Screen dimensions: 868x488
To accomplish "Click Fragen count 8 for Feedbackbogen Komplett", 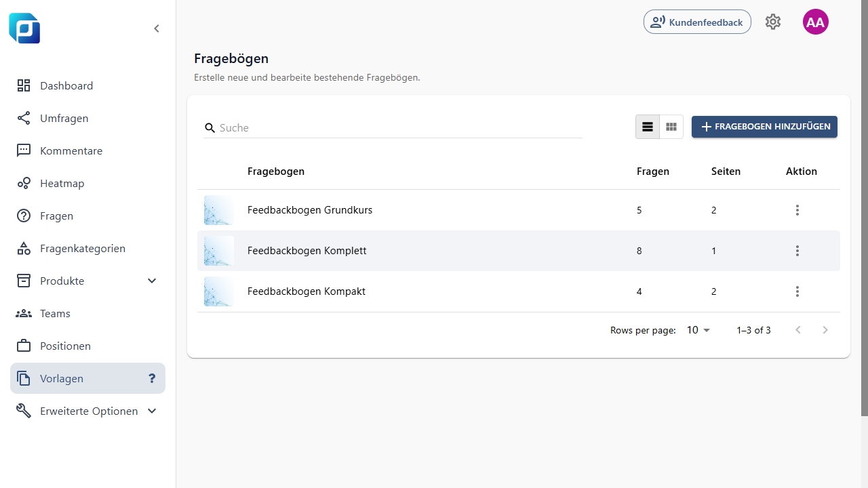I will (x=639, y=251).
